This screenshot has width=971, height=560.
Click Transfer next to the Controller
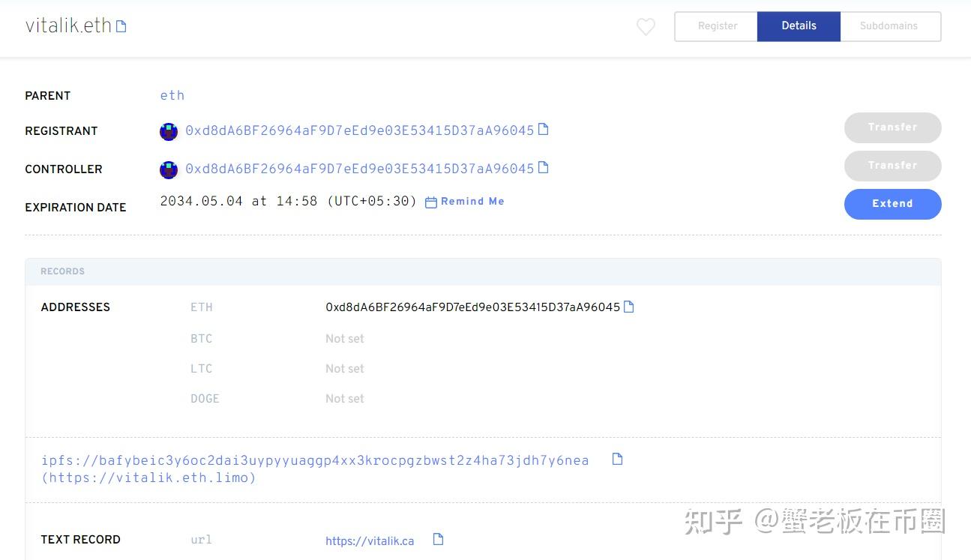[892, 165]
